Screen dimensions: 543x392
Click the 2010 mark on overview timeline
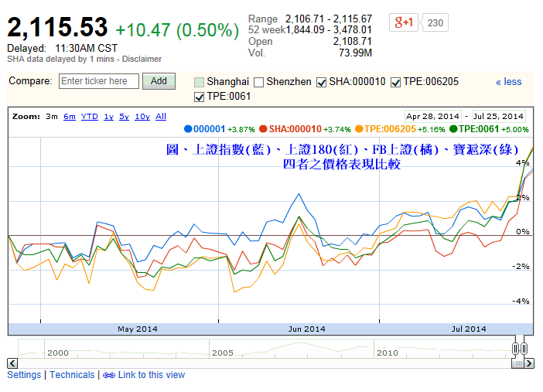[388, 353]
